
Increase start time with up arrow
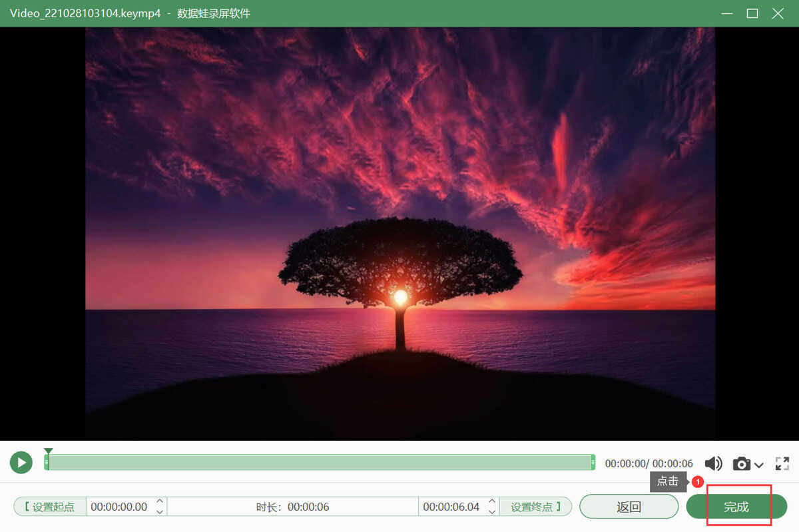(x=160, y=501)
